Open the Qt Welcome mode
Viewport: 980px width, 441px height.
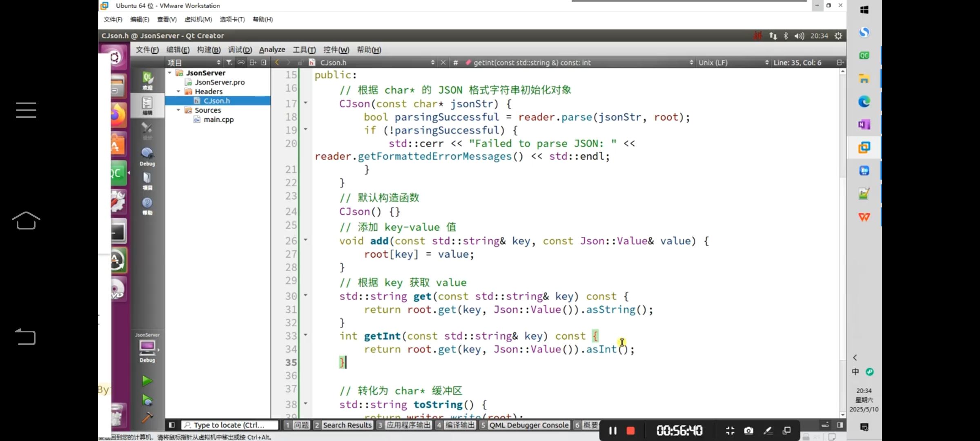click(x=147, y=80)
